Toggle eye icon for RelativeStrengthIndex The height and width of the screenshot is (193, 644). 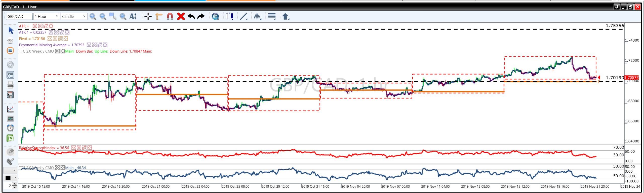coord(73,148)
